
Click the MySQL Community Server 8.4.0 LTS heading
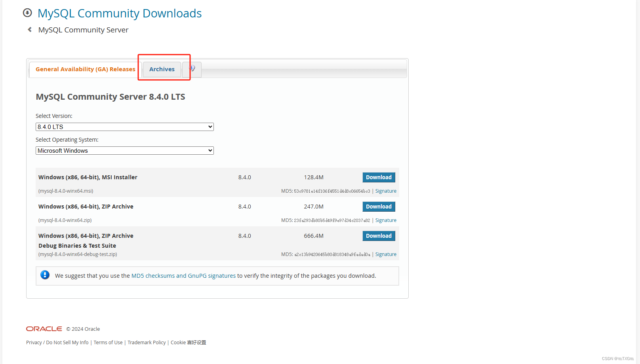pos(110,97)
